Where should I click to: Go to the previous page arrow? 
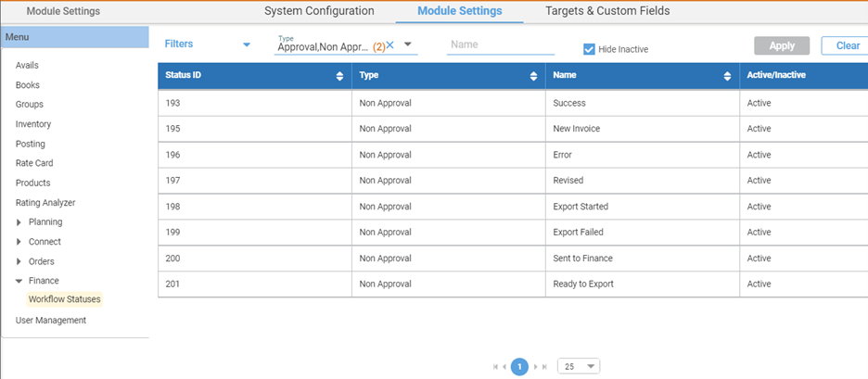504,367
